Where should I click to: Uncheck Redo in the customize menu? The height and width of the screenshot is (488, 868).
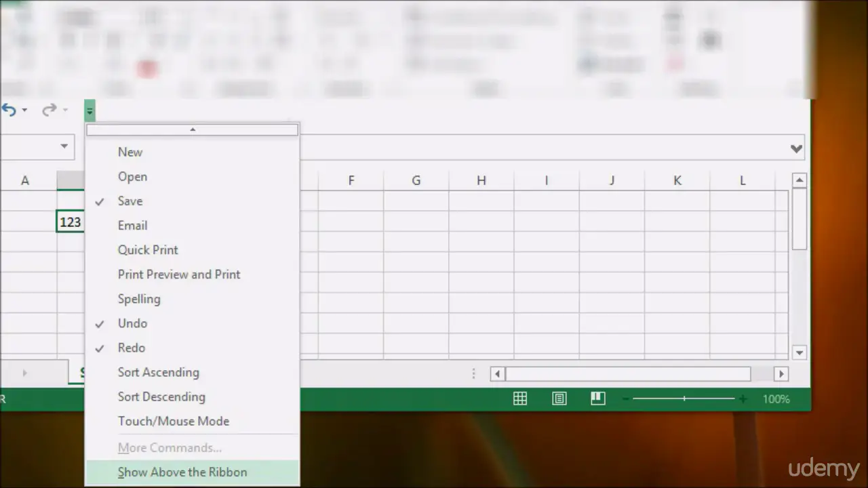tap(192, 348)
